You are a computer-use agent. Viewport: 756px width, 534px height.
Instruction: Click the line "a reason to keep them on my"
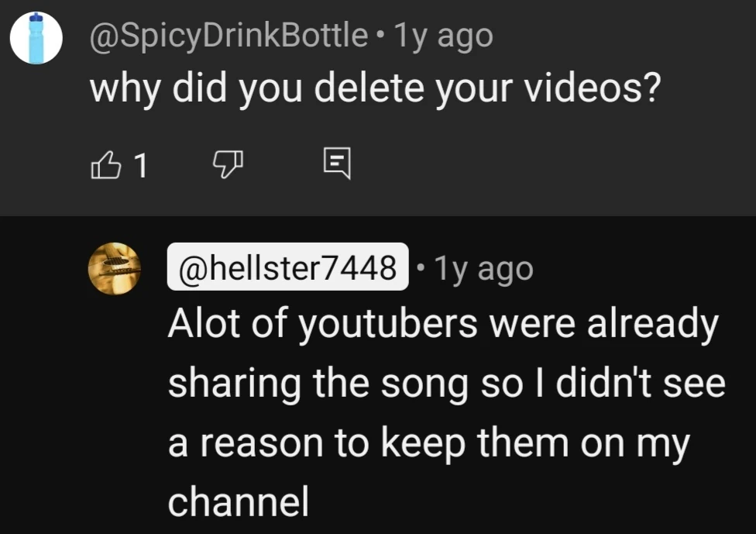[x=428, y=444]
